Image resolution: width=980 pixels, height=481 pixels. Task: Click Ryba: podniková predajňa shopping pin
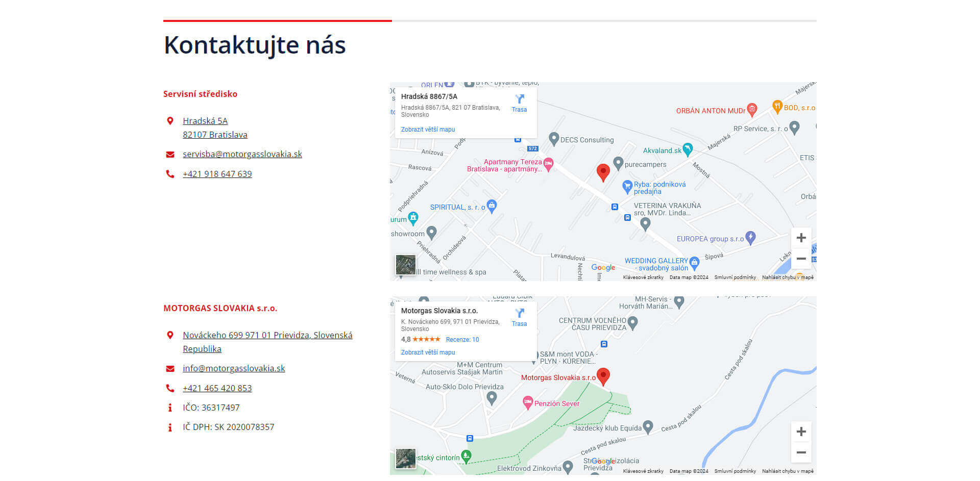pyautogui.click(x=627, y=187)
